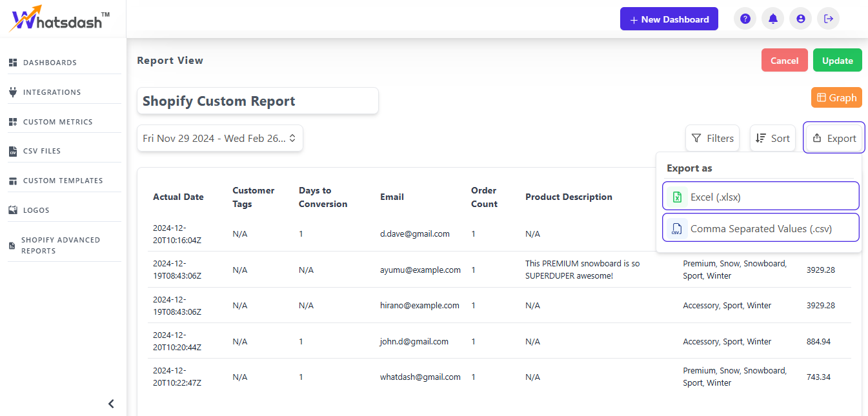The width and height of the screenshot is (868, 416).
Task: Open the Export dropdown
Action: (x=834, y=138)
